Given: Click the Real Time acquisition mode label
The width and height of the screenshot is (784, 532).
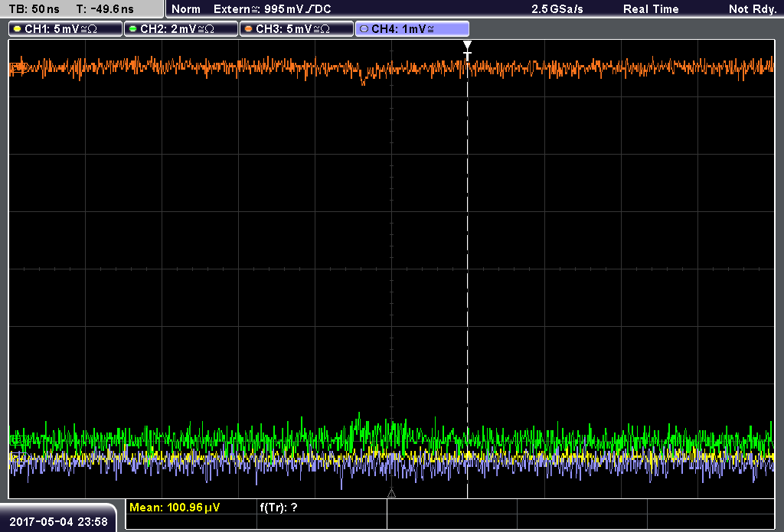Looking at the screenshot, I should pyautogui.click(x=651, y=9).
